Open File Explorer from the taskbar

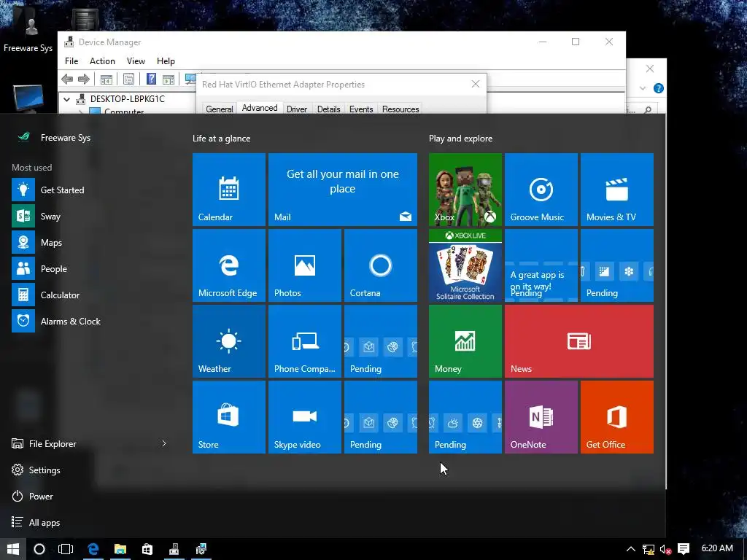click(x=120, y=549)
